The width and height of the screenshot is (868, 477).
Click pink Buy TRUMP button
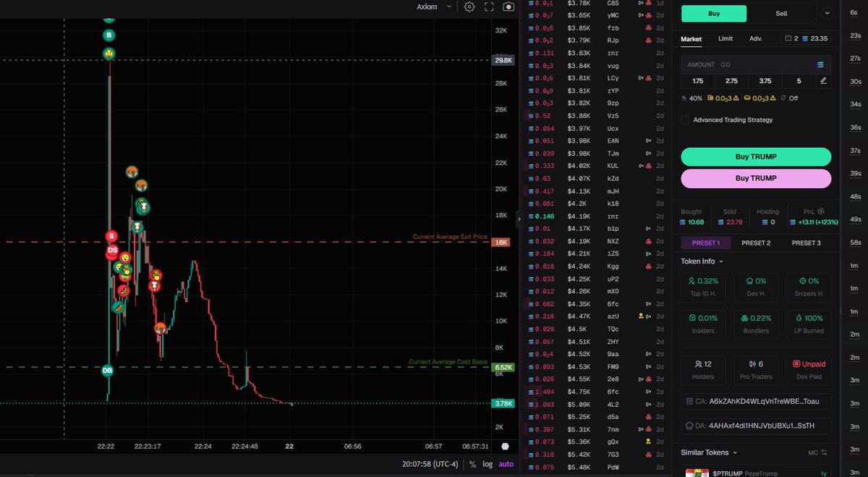756,178
